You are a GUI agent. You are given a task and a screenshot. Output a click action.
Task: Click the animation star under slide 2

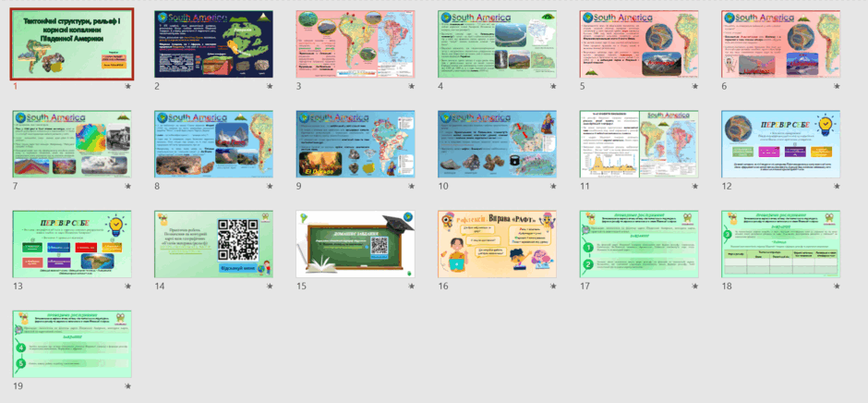(271, 86)
